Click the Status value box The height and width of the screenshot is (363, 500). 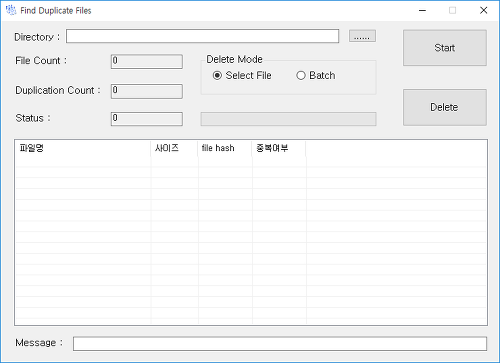point(147,119)
